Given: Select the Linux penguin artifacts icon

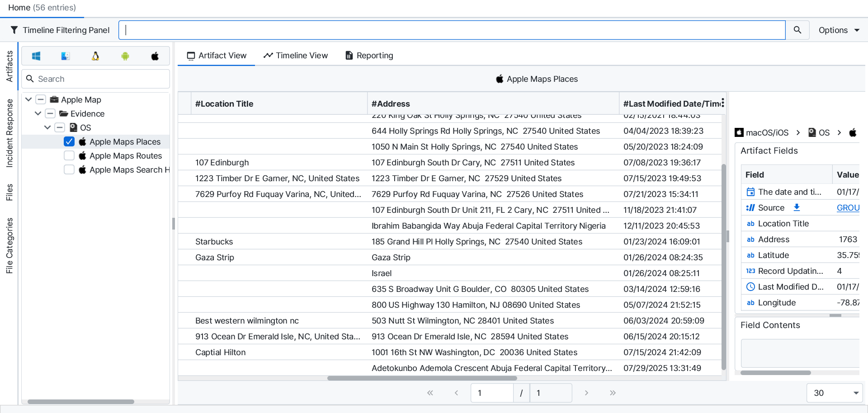Looking at the screenshot, I should [x=95, y=56].
